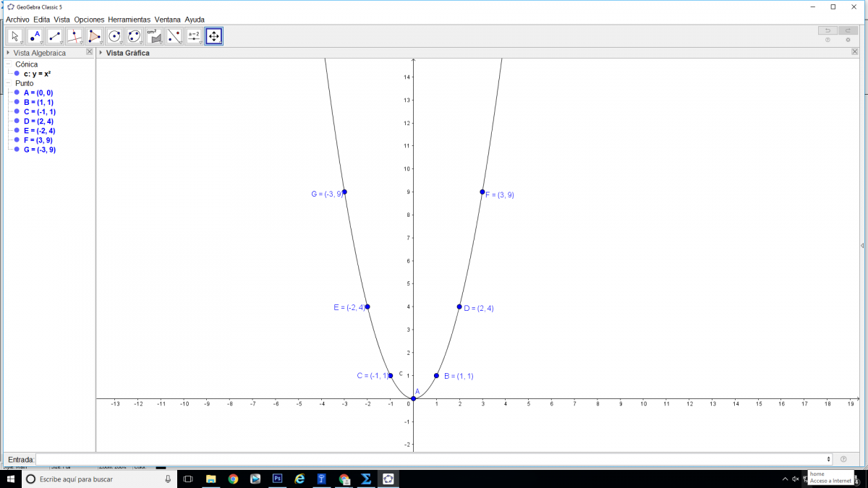This screenshot has height=488, width=868.
Task: Switch to GeoGebra taskbar icon
Action: 388,479
